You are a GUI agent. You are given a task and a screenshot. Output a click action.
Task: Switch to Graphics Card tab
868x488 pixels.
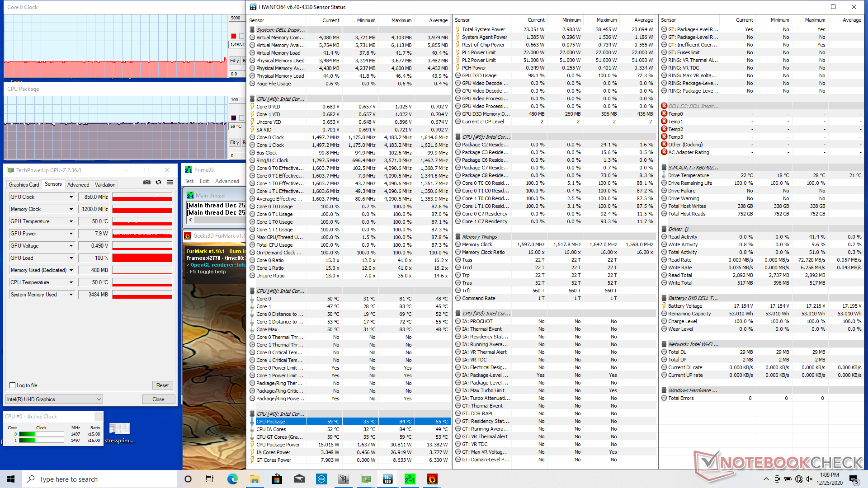pos(24,184)
